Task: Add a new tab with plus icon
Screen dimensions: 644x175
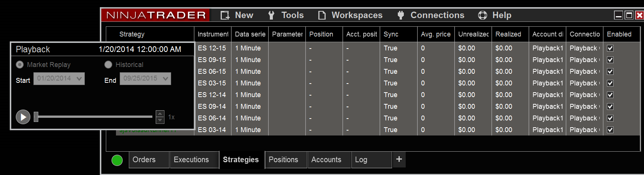Action: click(399, 159)
